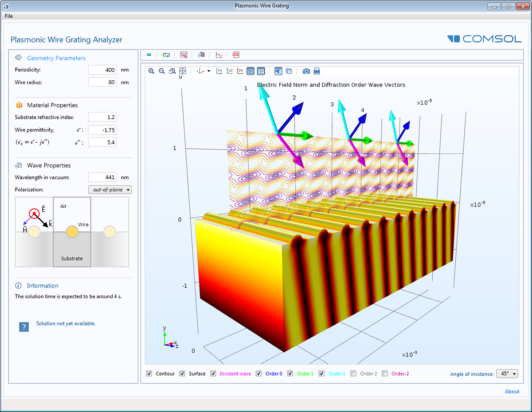Click the zoom out magnifier icon
The height and width of the screenshot is (412, 532).
[162, 71]
